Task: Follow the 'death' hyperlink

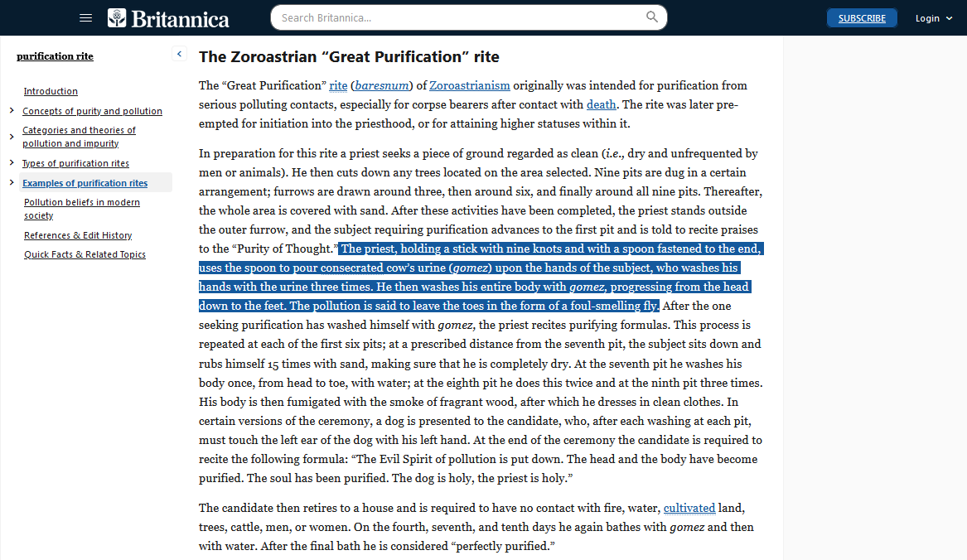Action: pos(602,105)
